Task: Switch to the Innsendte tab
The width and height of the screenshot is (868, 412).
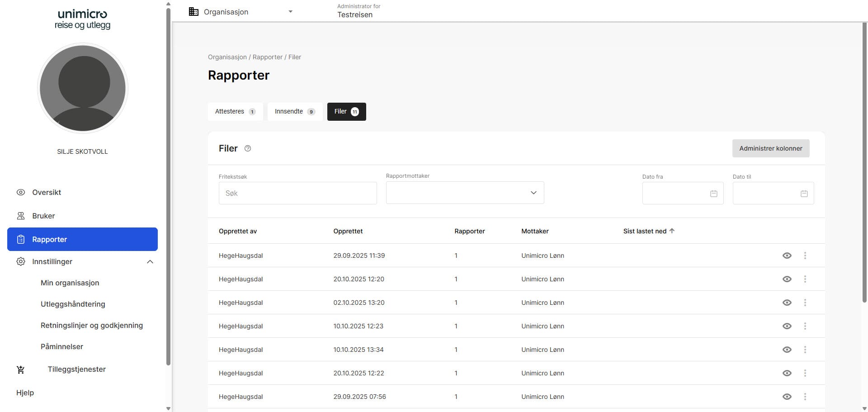Action: point(295,112)
